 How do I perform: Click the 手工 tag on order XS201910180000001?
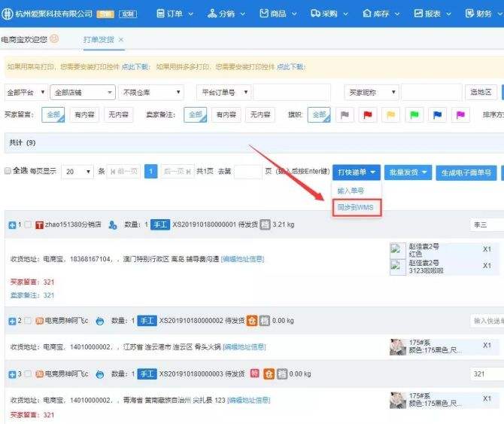tap(160, 224)
